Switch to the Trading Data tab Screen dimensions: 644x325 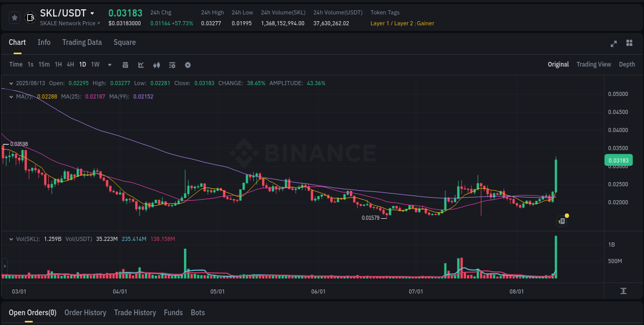[82, 42]
